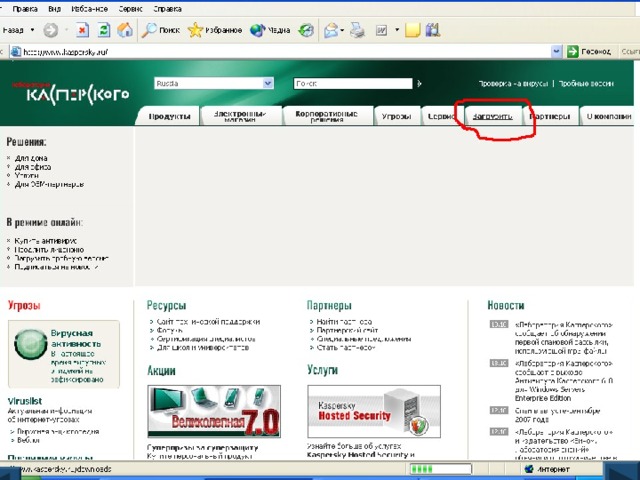
Task: Open the Search (Поиск) toolbar button
Action: [x=160, y=30]
